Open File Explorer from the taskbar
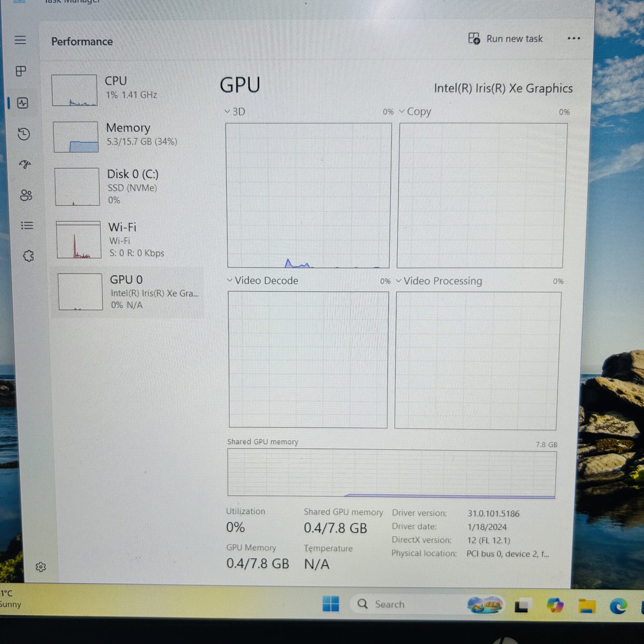 [587, 606]
